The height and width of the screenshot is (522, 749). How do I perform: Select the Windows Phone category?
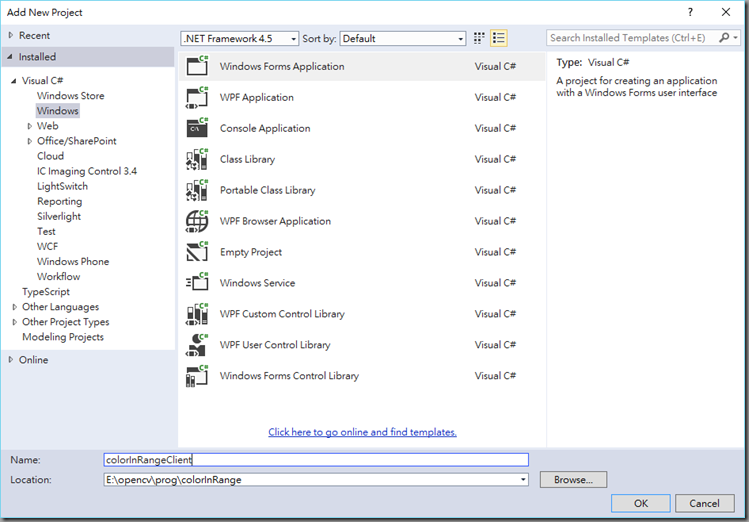[73, 262]
